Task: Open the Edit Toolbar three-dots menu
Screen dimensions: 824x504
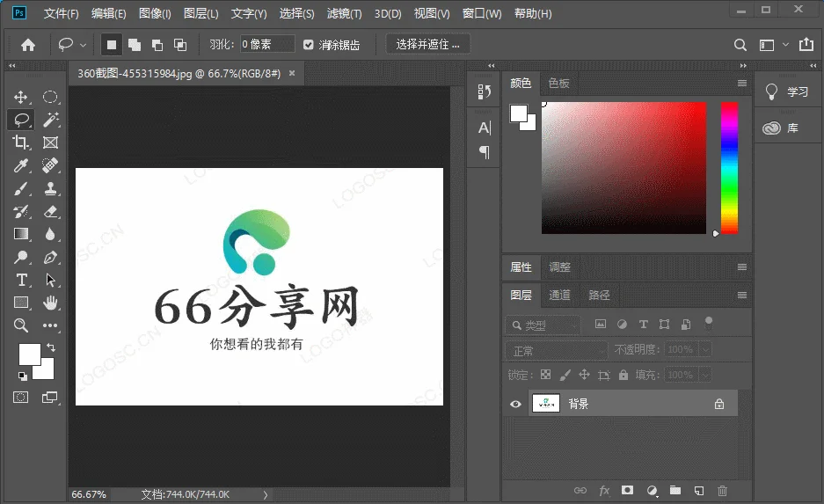Action: [x=50, y=325]
